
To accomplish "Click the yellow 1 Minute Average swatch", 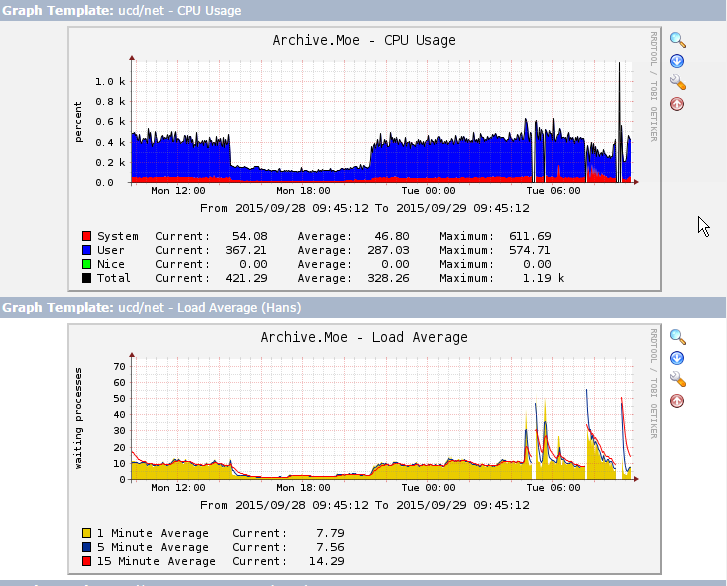I will 86,533.
